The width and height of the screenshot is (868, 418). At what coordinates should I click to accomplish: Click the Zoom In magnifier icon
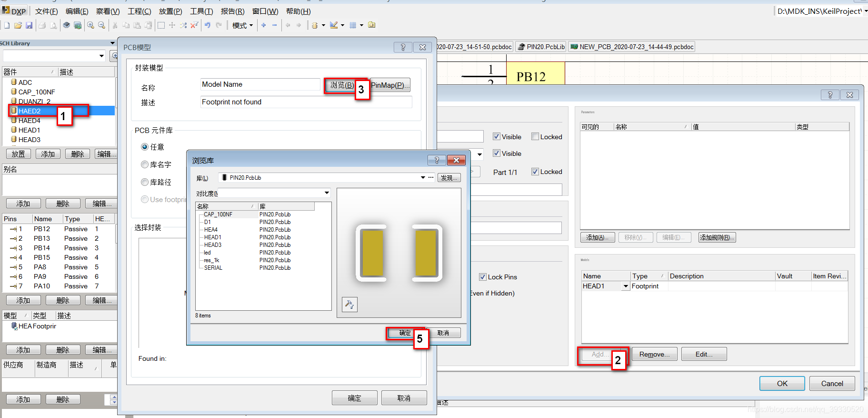pyautogui.click(x=90, y=25)
